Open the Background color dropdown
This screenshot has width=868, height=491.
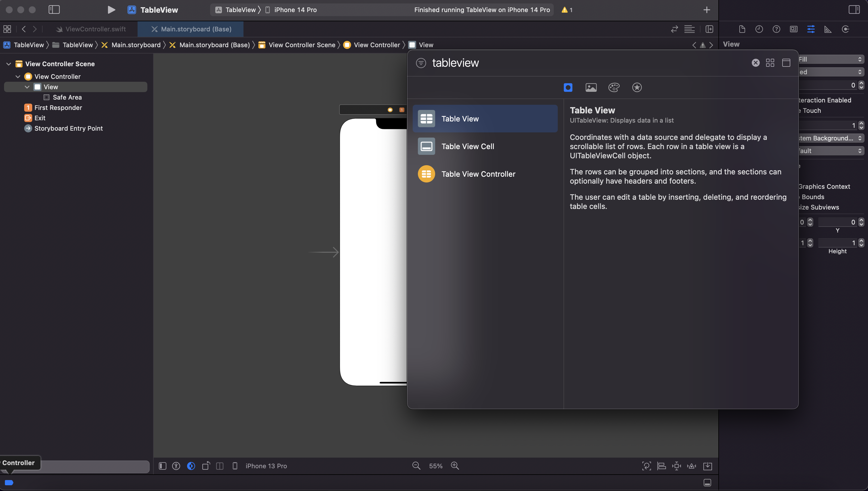coord(831,138)
